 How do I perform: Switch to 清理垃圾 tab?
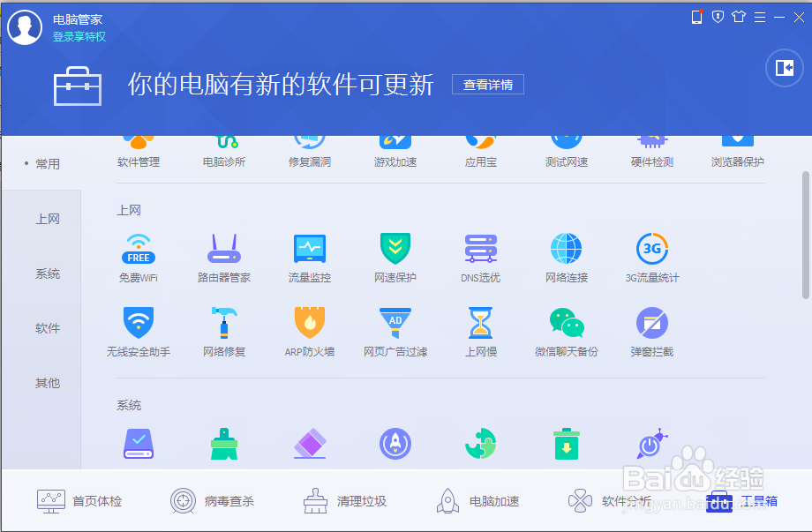click(345, 501)
